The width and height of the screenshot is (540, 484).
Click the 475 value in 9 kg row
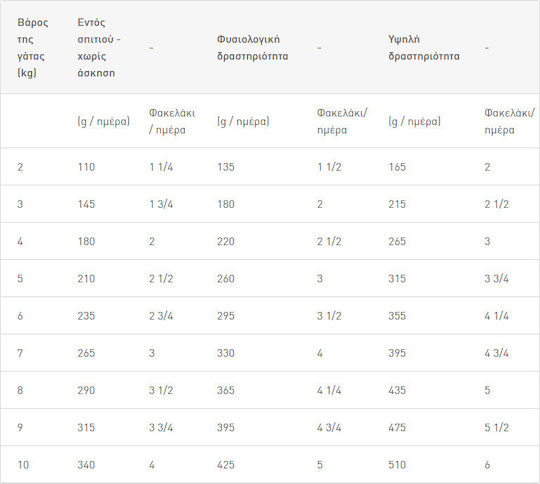tap(397, 428)
